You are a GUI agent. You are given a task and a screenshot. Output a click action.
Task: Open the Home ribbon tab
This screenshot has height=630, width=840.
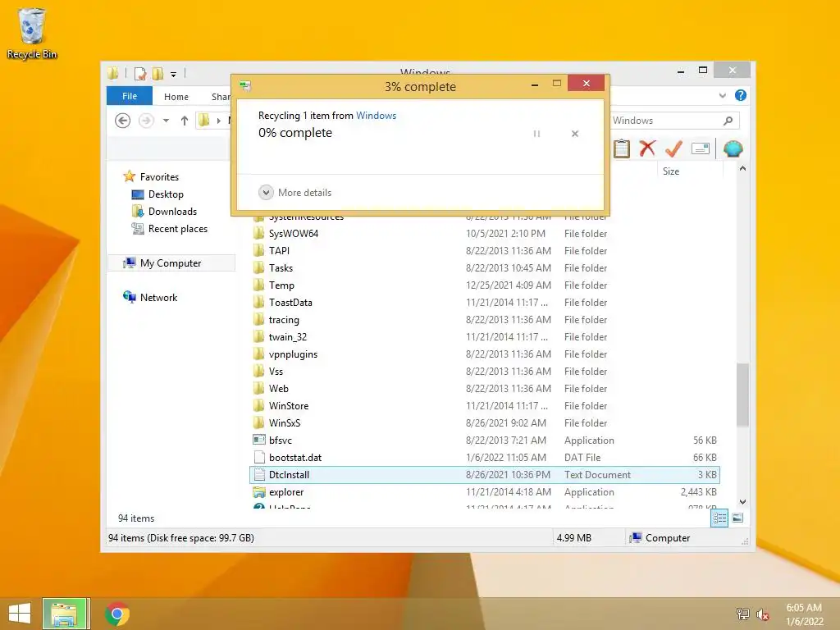(x=176, y=97)
